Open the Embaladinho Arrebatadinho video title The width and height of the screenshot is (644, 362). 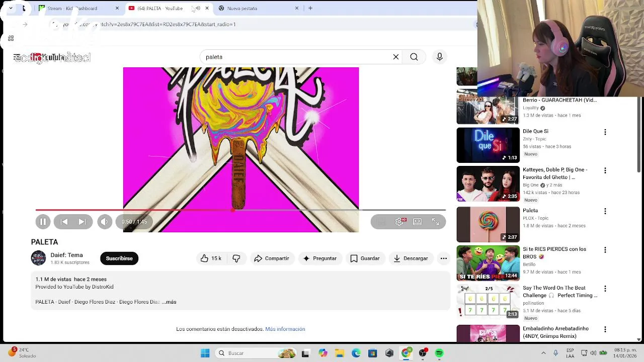[556, 332]
